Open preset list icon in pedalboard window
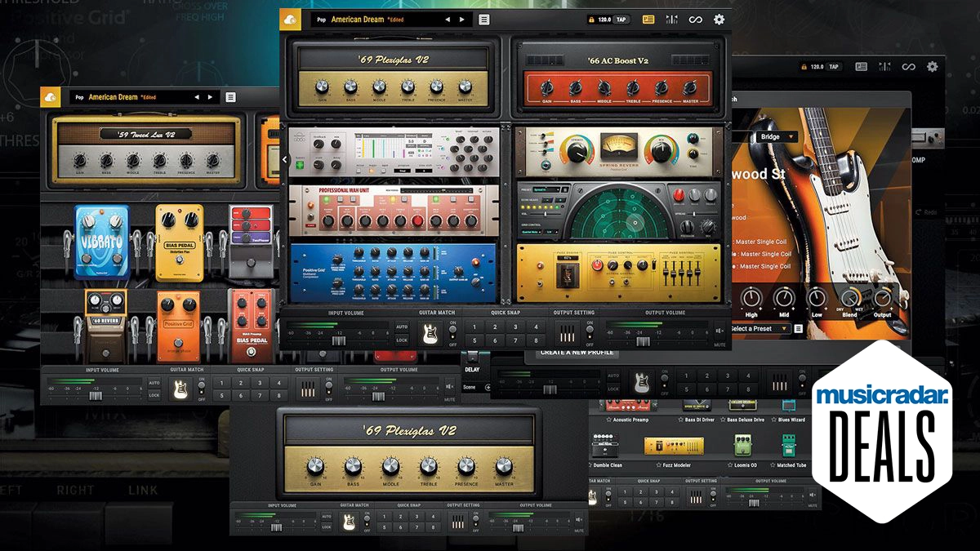Screen dimensions: 980x551 coord(230,97)
